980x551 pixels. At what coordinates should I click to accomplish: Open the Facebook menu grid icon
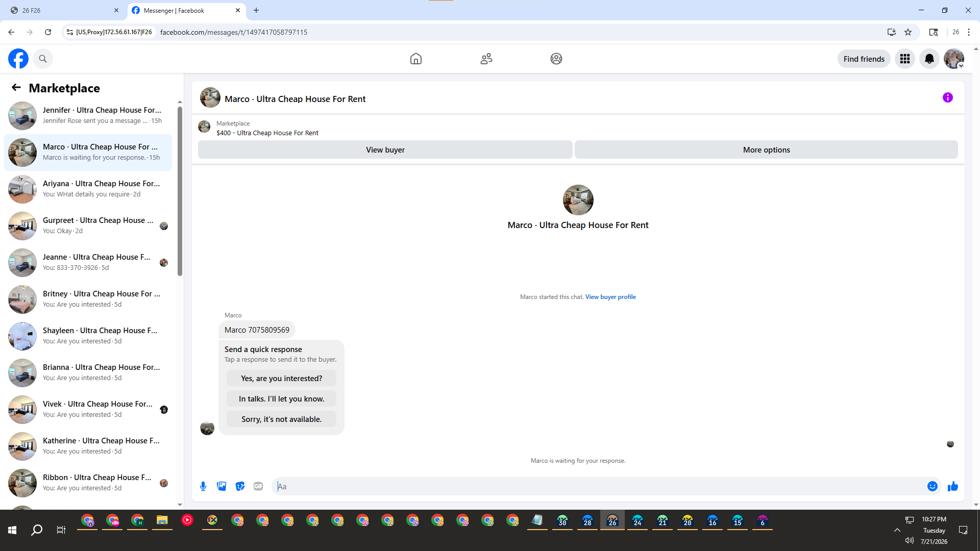905,59
